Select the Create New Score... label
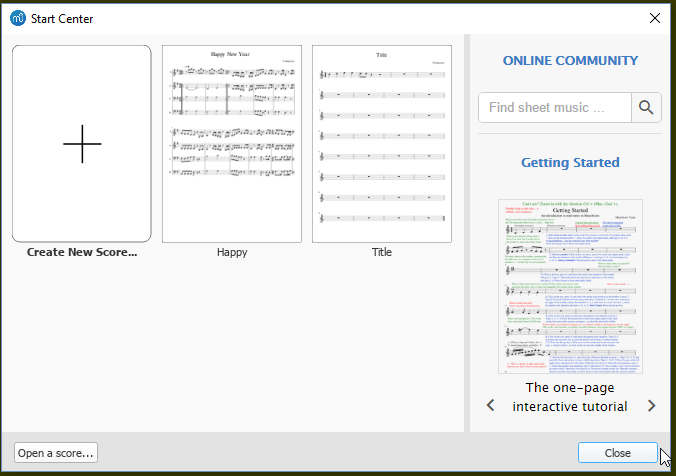Viewport: 676px width, 476px height. (82, 252)
